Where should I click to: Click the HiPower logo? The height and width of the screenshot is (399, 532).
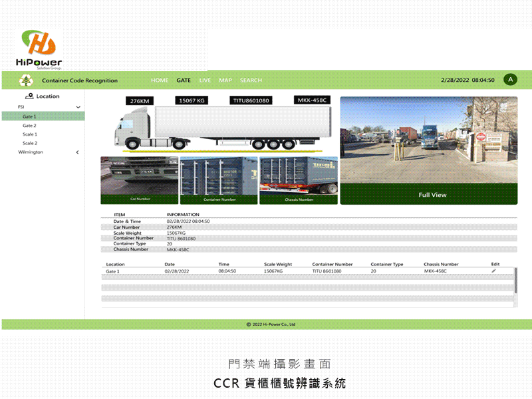(x=39, y=49)
